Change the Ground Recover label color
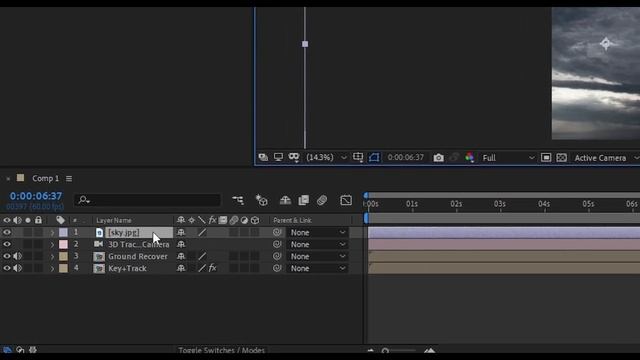The height and width of the screenshot is (360, 640). click(63, 256)
